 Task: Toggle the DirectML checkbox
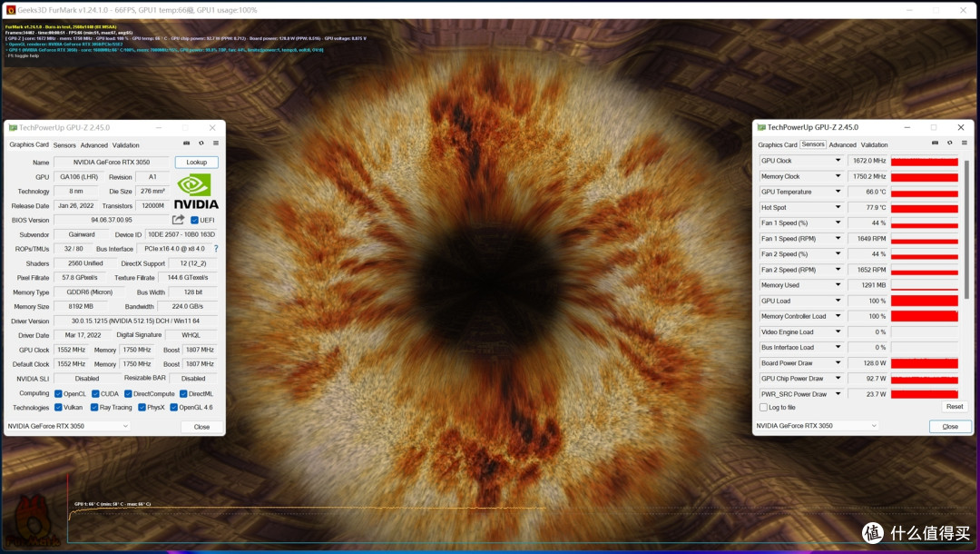pos(183,394)
